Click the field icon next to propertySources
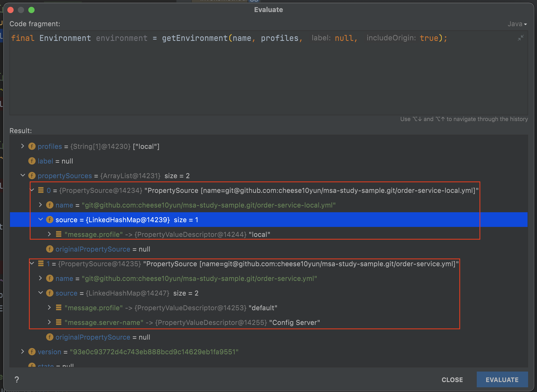 click(x=32, y=176)
